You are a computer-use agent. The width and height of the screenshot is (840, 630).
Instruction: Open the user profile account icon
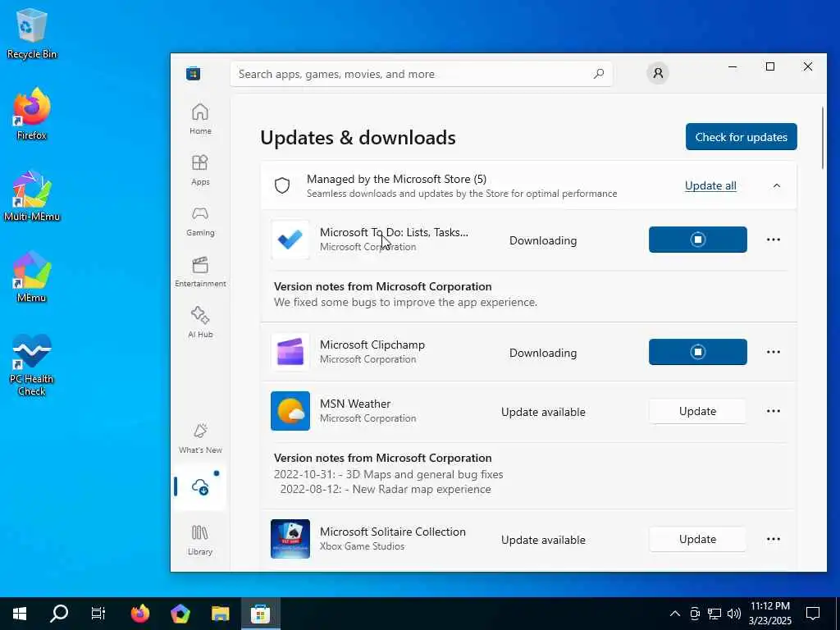click(x=658, y=73)
